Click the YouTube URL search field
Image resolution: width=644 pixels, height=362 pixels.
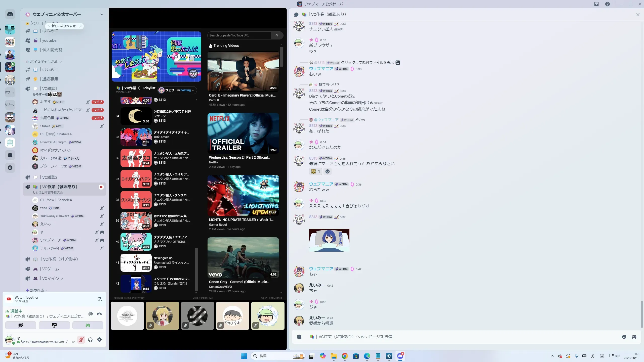pyautogui.click(x=239, y=35)
